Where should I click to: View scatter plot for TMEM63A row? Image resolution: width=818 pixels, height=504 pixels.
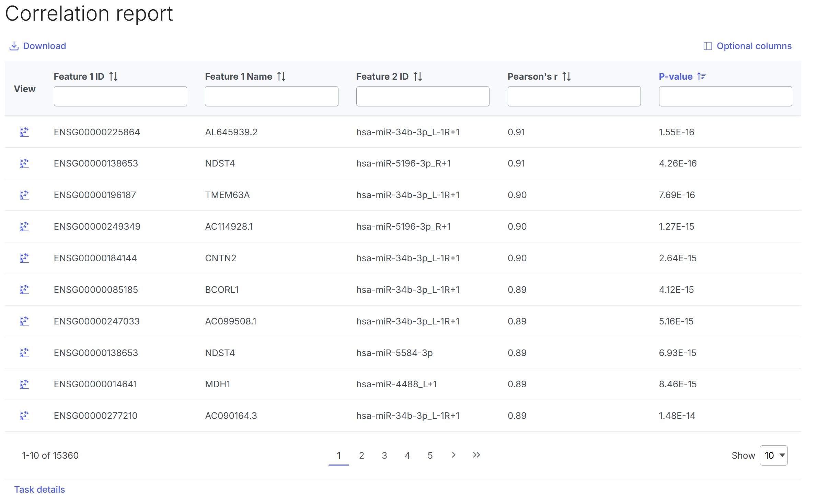pyautogui.click(x=24, y=195)
